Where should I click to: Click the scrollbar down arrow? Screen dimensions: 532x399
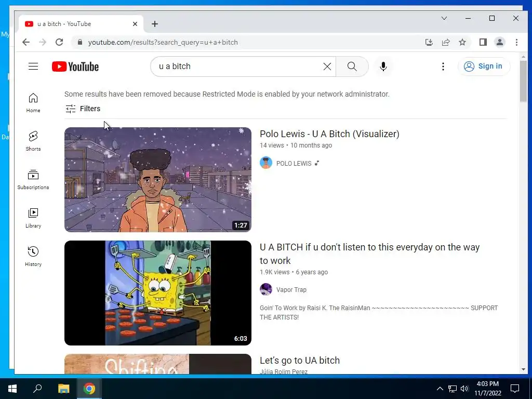coord(523,369)
